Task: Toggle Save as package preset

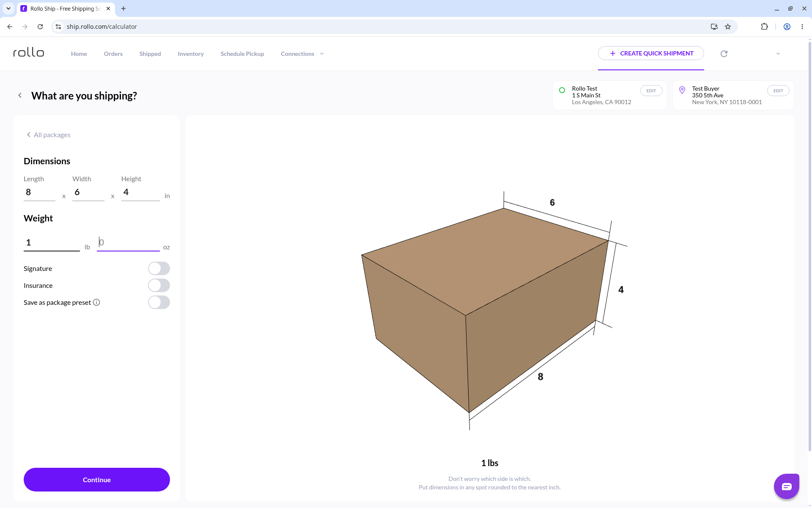Action: 159,302
